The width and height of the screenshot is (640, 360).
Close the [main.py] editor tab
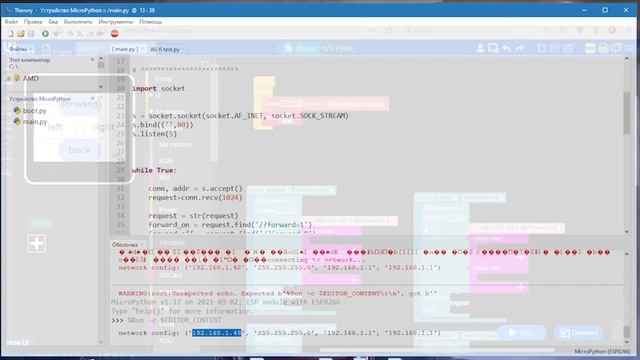[142, 49]
